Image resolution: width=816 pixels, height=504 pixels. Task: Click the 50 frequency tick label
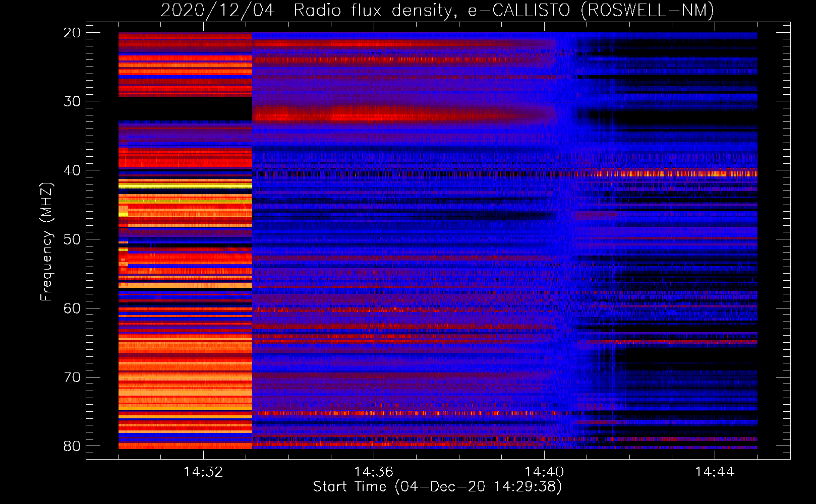(x=72, y=239)
